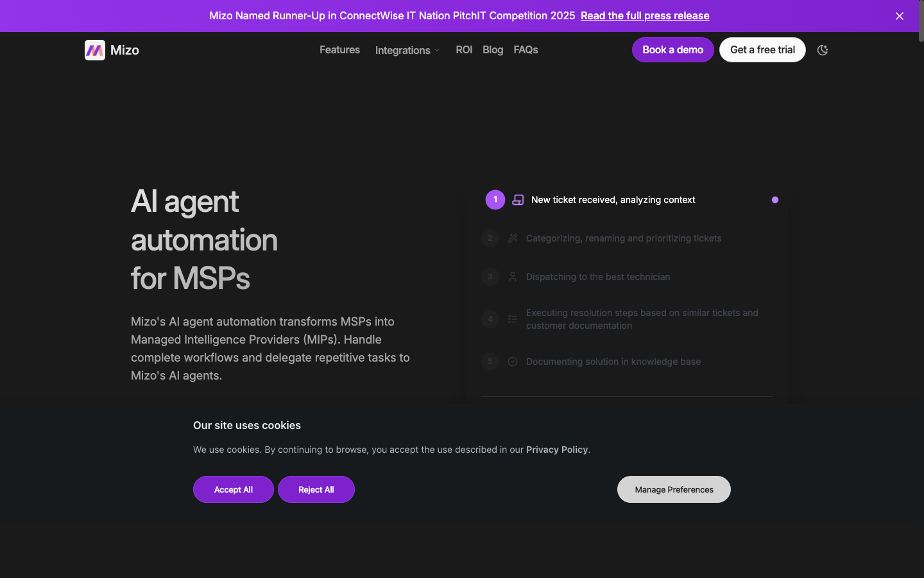Navigate to the Blog section
This screenshot has width=924, height=578.
(x=493, y=49)
